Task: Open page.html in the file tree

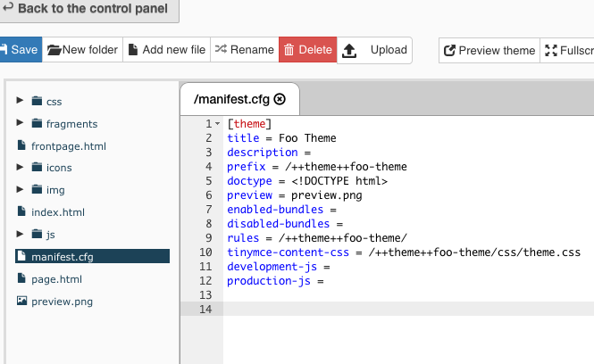Action: click(56, 279)
